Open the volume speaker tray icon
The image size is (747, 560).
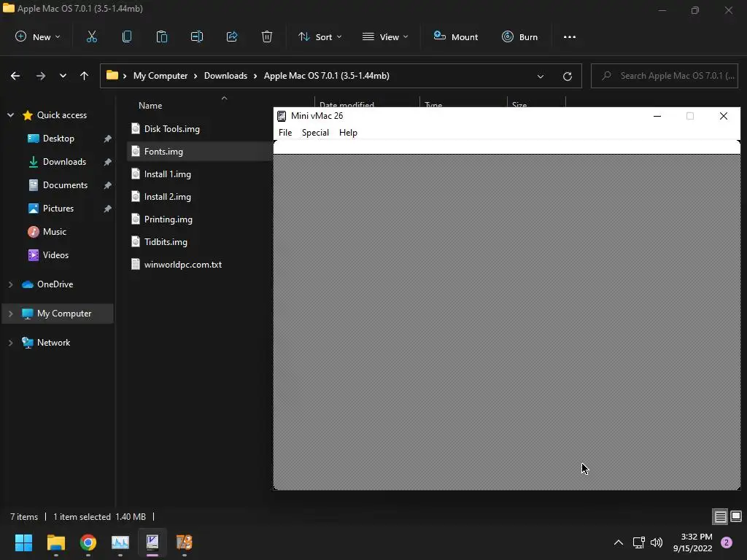657,542
